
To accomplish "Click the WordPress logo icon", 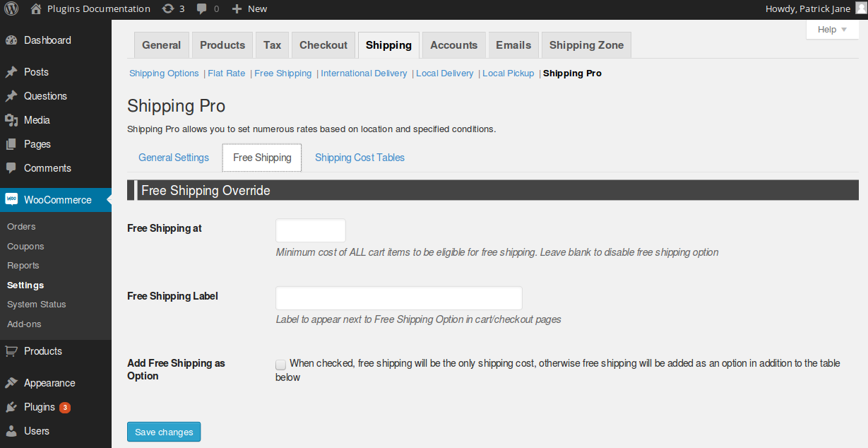I will tap(11, 8).
